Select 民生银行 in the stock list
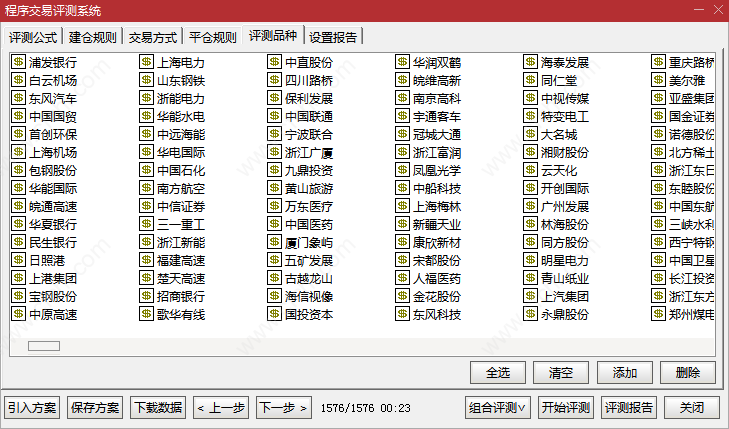This screenshot has height=429, width=729. click(x=53, y=242)
